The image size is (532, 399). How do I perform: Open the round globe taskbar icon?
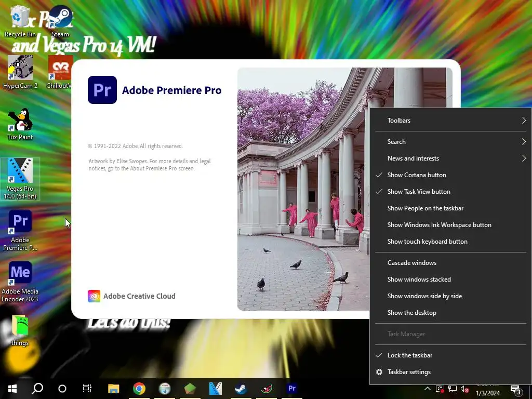(165, 389)
